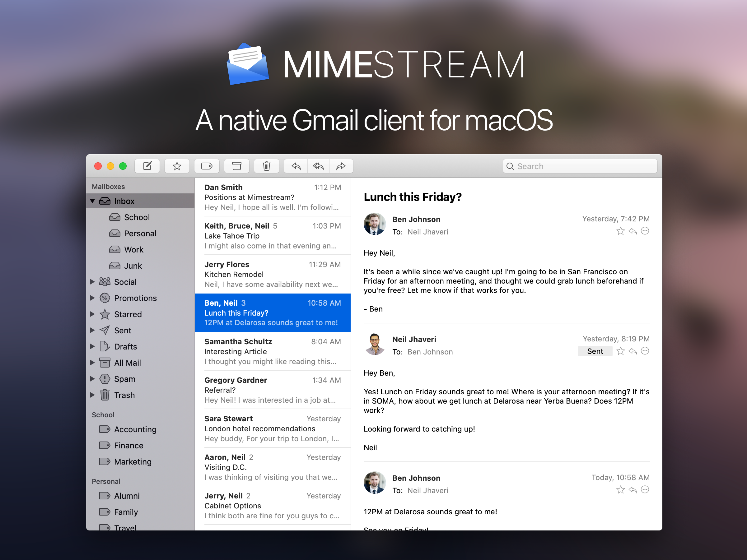Image resolution: width=747 pixels, height=560 pixels.
Task: Expand the Promotions mailbox arrow
Action: (92, 298)
